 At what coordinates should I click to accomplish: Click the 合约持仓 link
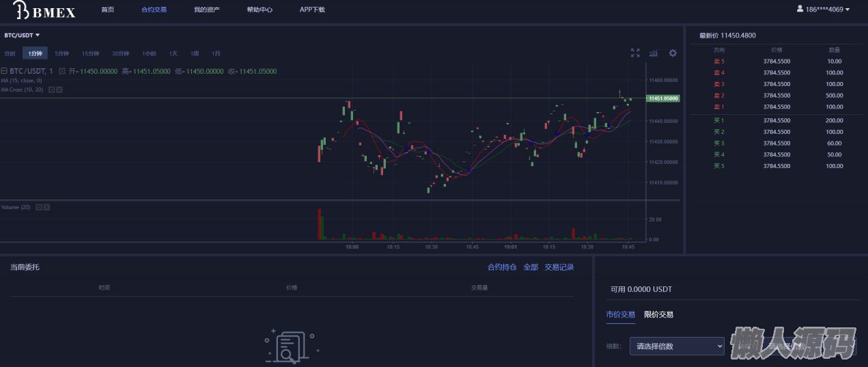click(502, 267)
